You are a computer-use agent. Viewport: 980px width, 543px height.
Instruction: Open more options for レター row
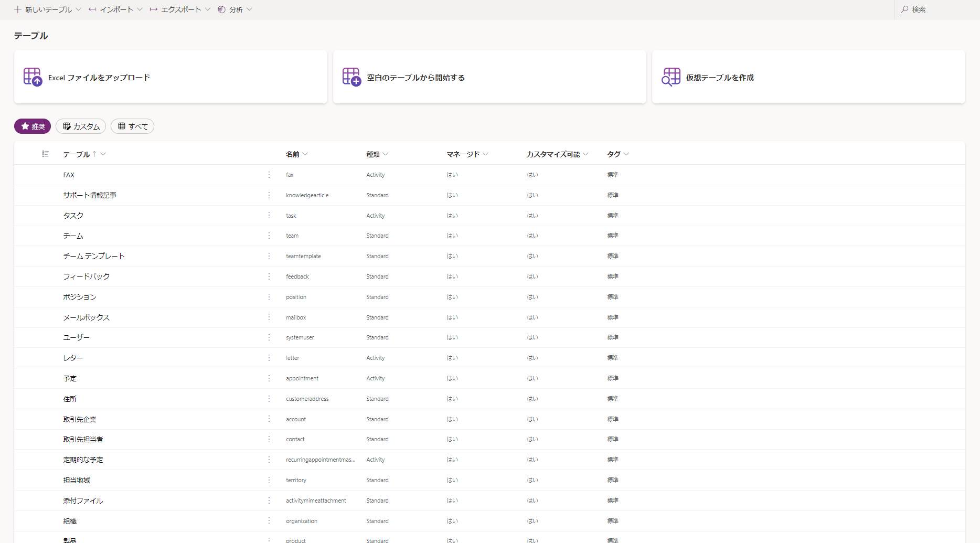pos(269,358)
